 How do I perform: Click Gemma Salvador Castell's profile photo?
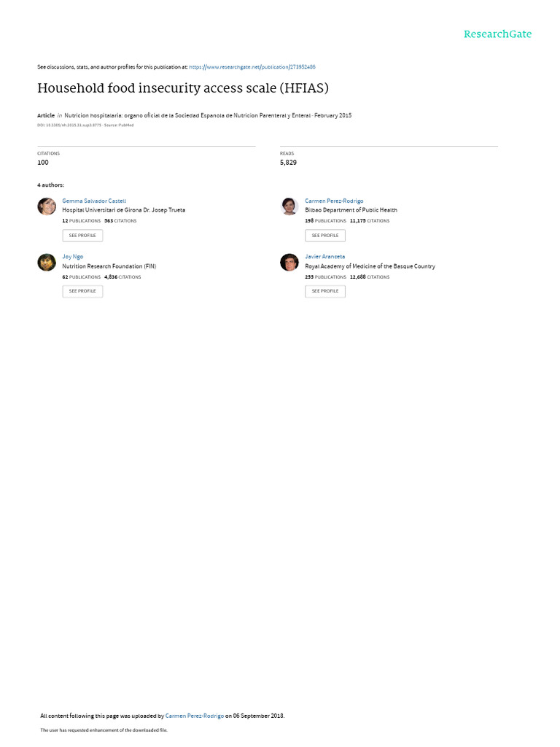tap(47, 206)
